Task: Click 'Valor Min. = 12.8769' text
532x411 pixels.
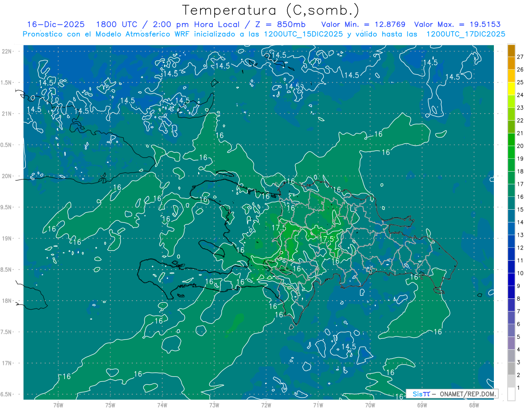Action: tap(363, 24)
